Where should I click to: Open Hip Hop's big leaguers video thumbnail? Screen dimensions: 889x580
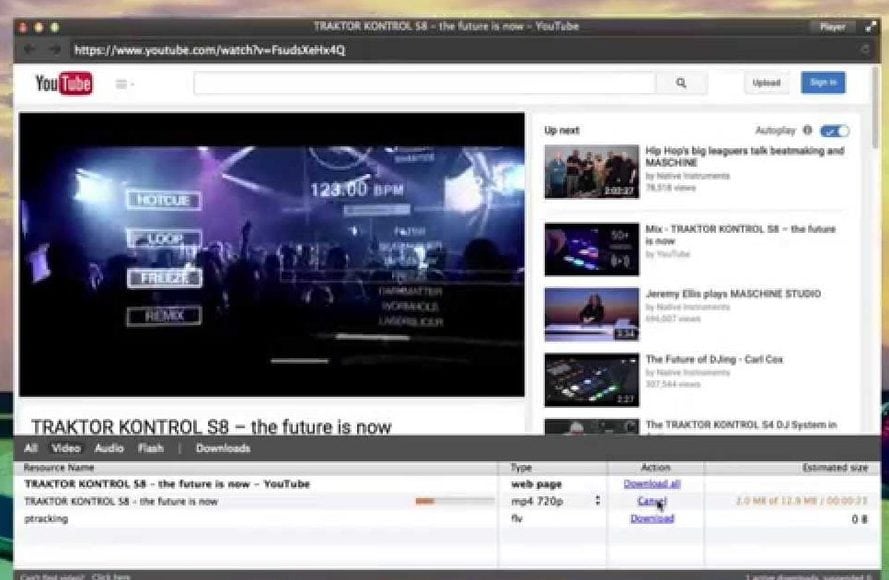(591, 171)
